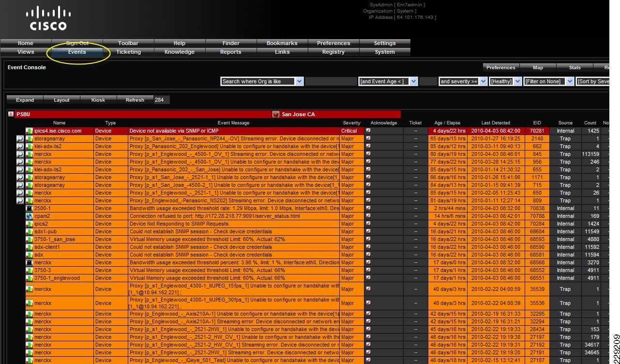The height and width of the screenshot is (364, 620).
Task: Acknowledge the 2500-1 bandwidth event
Action: tap(368, 208)
